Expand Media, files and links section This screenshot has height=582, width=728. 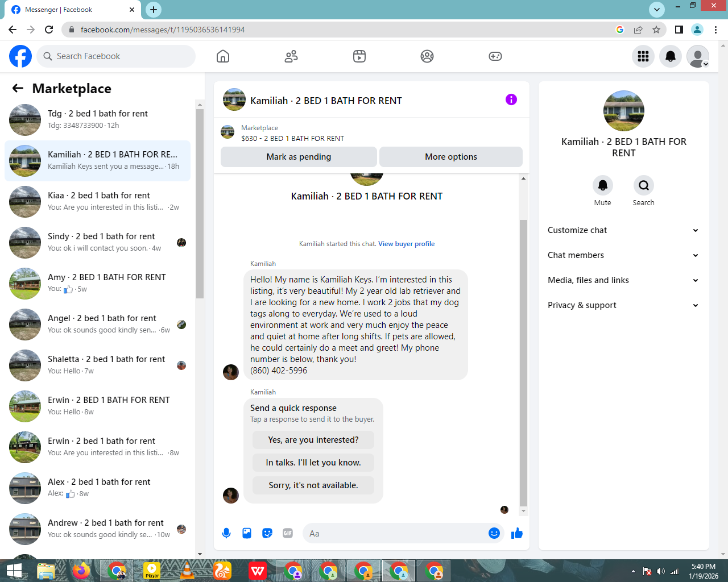click(623, 280)
